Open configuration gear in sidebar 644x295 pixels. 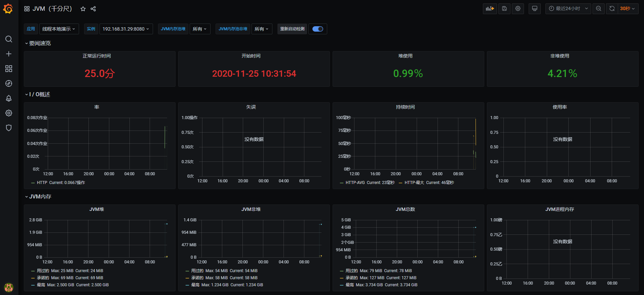click(x=9, y=113)
